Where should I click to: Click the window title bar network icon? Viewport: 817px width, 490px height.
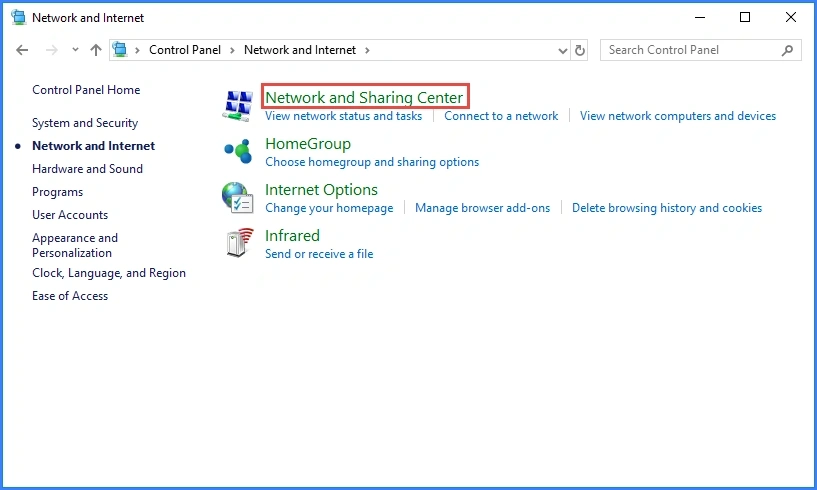tap(19, 17)
